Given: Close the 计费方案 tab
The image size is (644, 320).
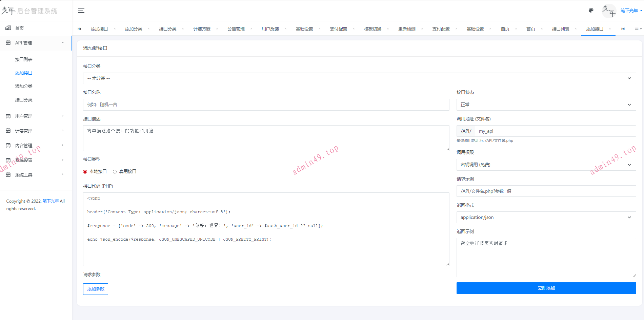Looking at the screenshot, I should click(217, 29).
